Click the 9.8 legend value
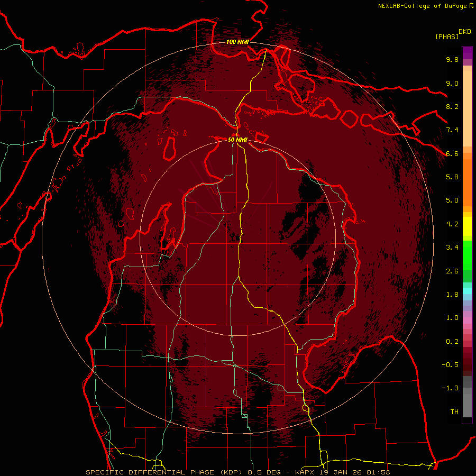The image size is (476, 476). (x=452, y=59)
